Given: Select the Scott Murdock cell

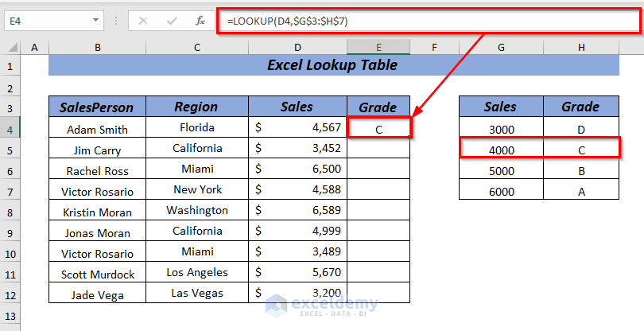Looking at the screenshot, I should pos(97,272).
